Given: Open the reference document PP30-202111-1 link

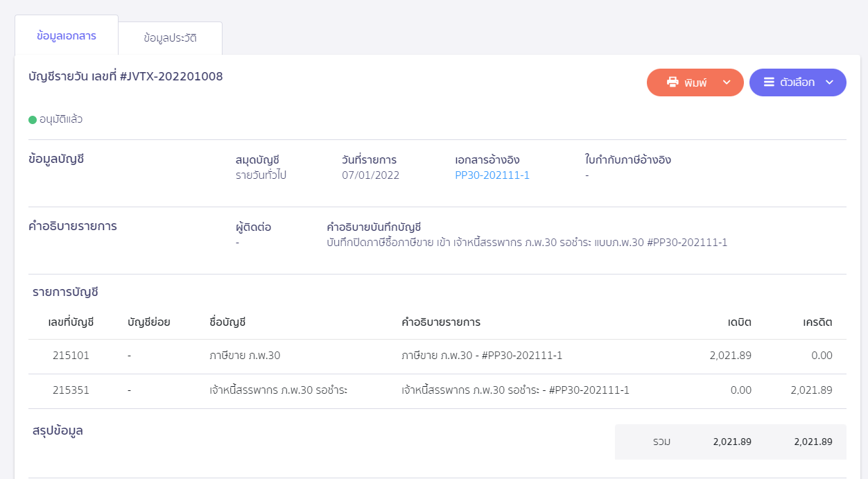Looking at the screenshot, I should [492, 175].
